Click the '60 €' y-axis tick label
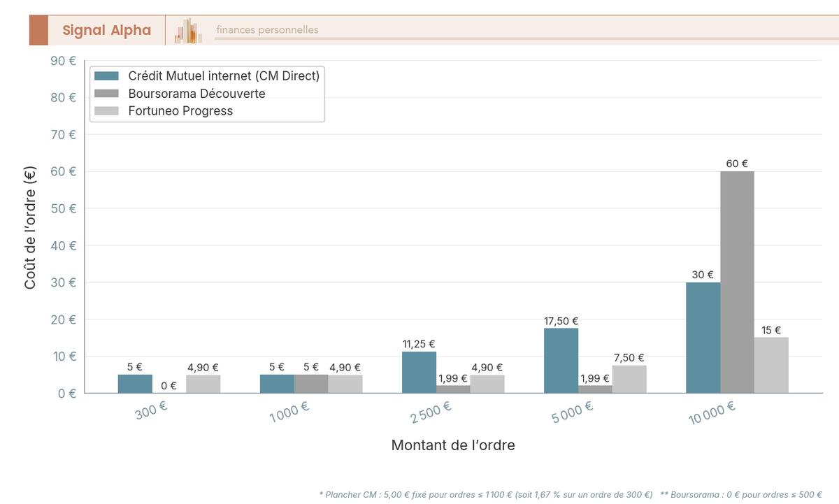Image resolution: width=839 pixels, height=504 pixels. click(64, 171)
